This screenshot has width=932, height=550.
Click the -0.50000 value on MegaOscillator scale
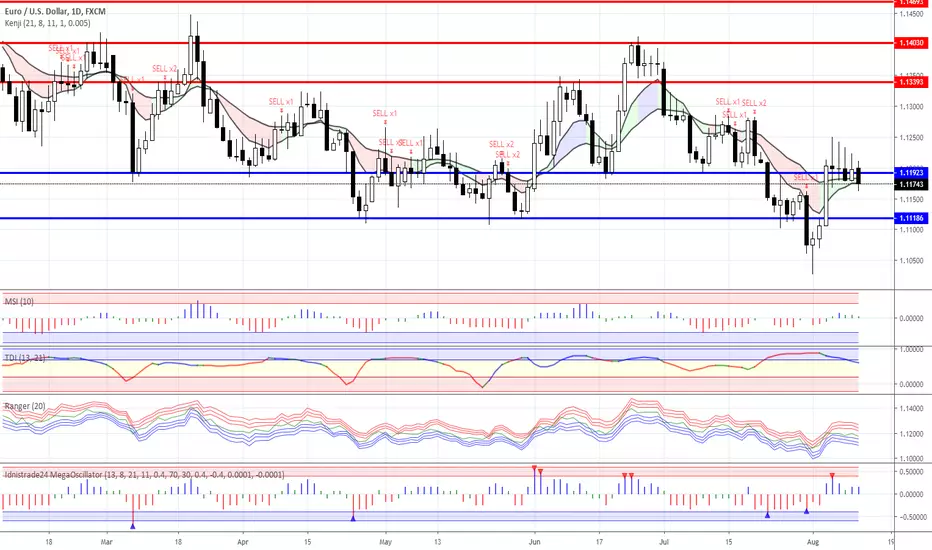pos(910,517)
